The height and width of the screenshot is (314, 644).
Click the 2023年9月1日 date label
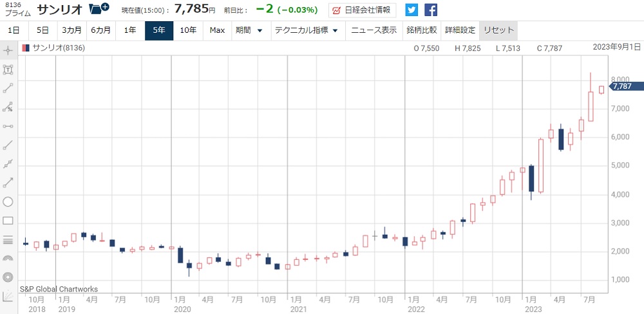tap(618, 47)
